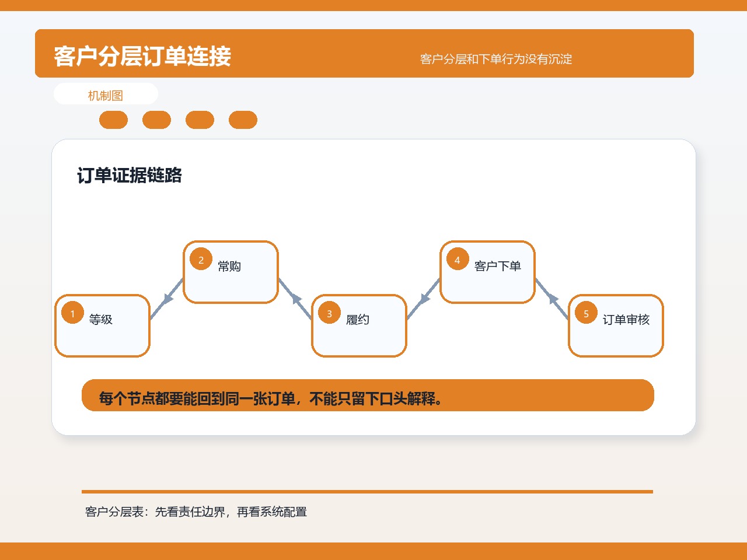Click the label 常购
This screenshot has height=560, width=747.
click(x=229, y=267)
